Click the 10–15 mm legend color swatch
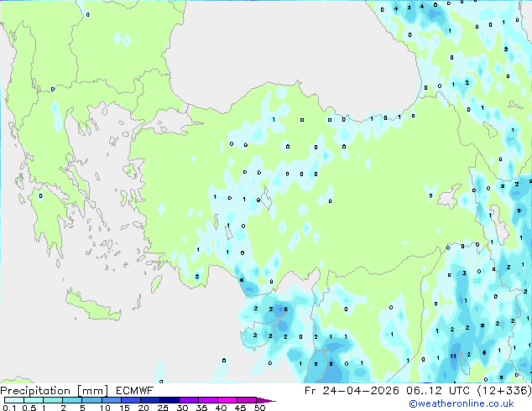532x411 pixels. click(112, 400)
